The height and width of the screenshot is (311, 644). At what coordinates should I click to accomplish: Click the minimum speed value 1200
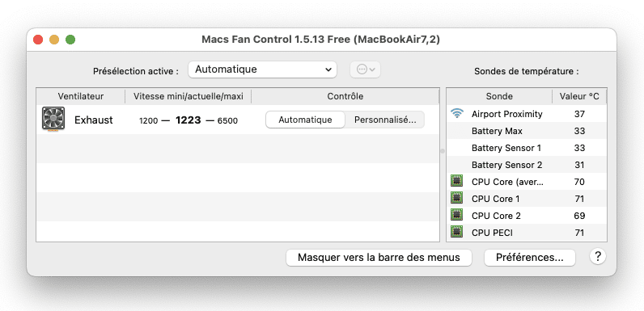tap(149, 120)
